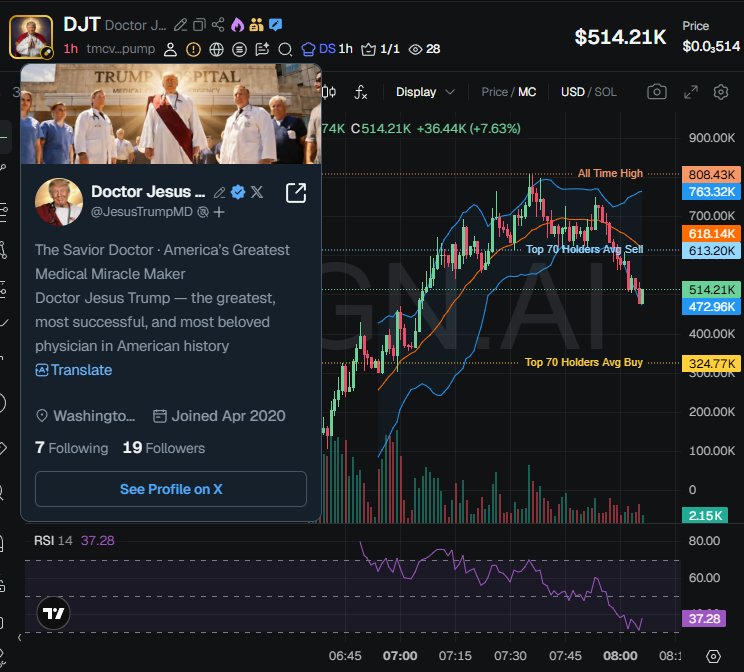Click the globe website icon
The width and height of the screenshot is (744, 672).
coord(216,49)
